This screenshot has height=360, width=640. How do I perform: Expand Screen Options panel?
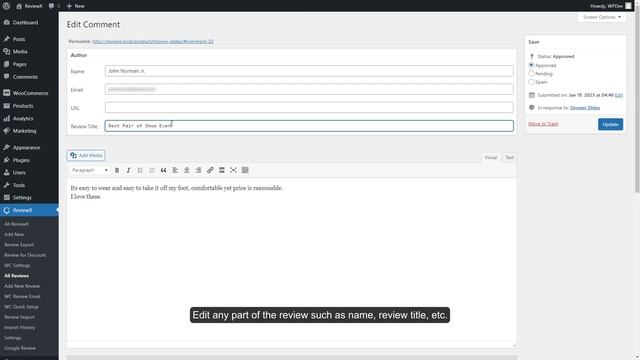point(602,17)
